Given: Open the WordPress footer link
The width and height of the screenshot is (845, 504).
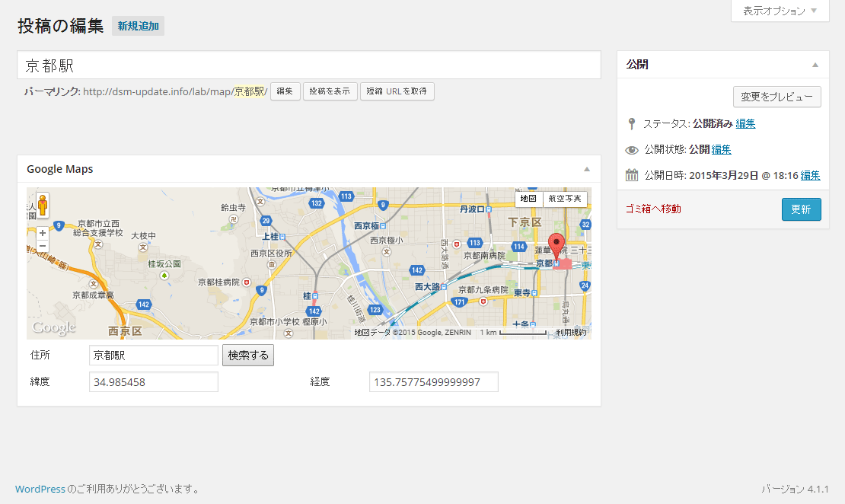Looking at the screenshot, I should (40, 489).
